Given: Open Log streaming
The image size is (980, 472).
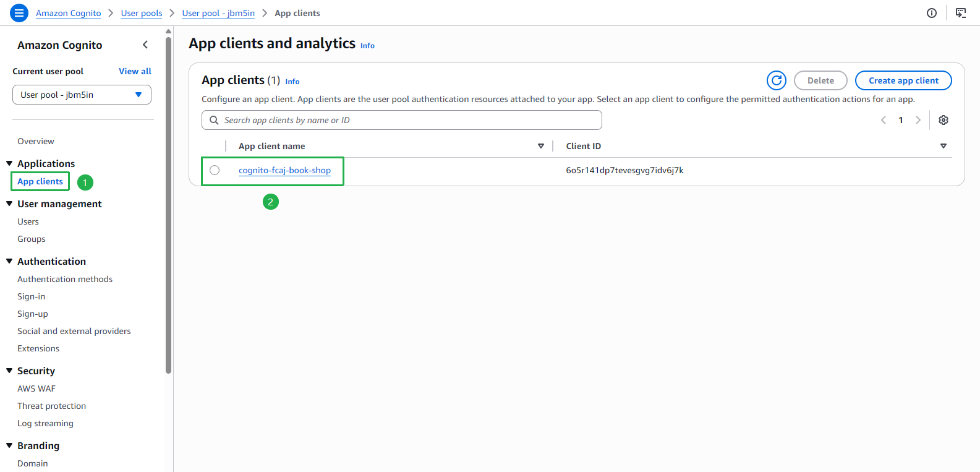Looking at the screenshot, I should (45, 423).
